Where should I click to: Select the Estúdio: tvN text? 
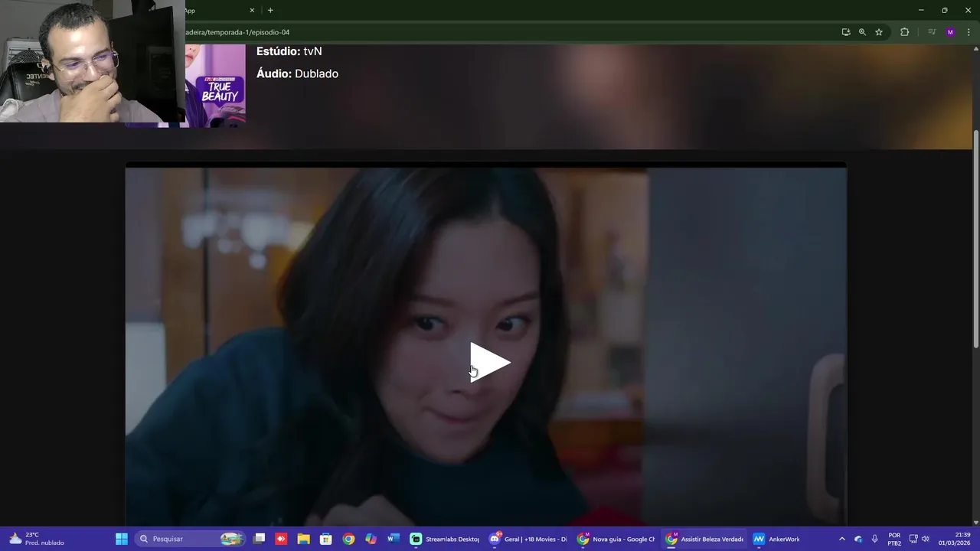tap(289, 51)
